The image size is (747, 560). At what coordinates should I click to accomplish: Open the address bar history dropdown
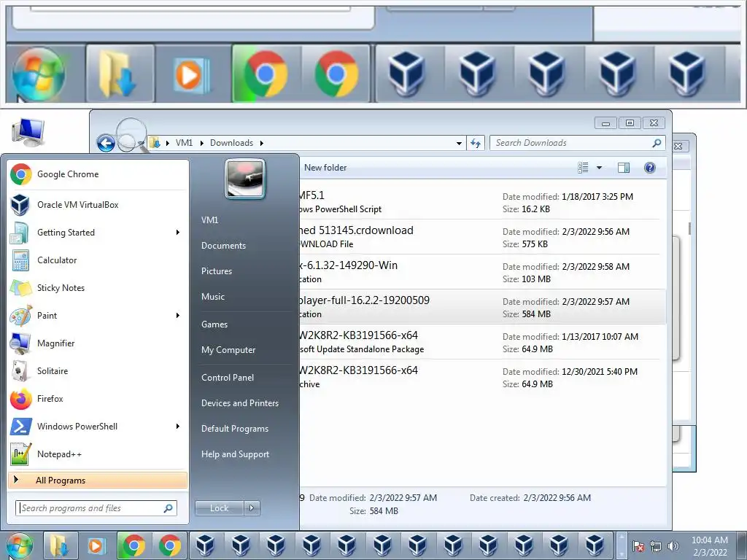click(x=459, y=143)
